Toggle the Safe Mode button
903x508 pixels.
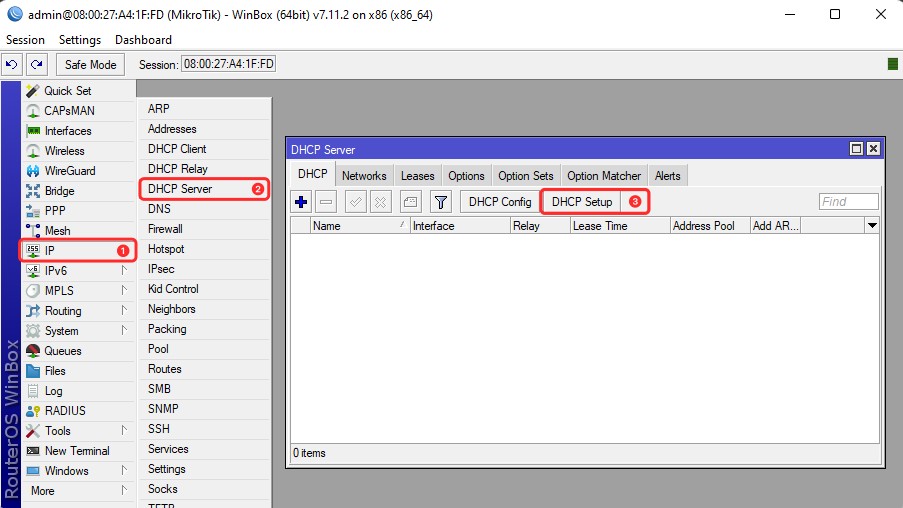point(90,65)
